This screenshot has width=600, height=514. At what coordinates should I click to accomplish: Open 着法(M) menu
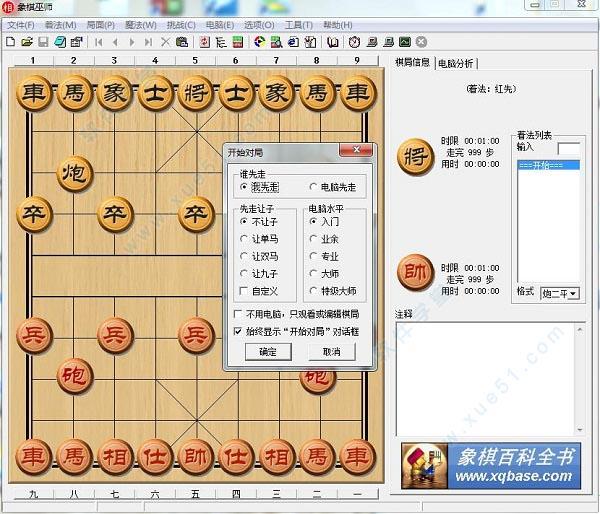coord(60,25)
